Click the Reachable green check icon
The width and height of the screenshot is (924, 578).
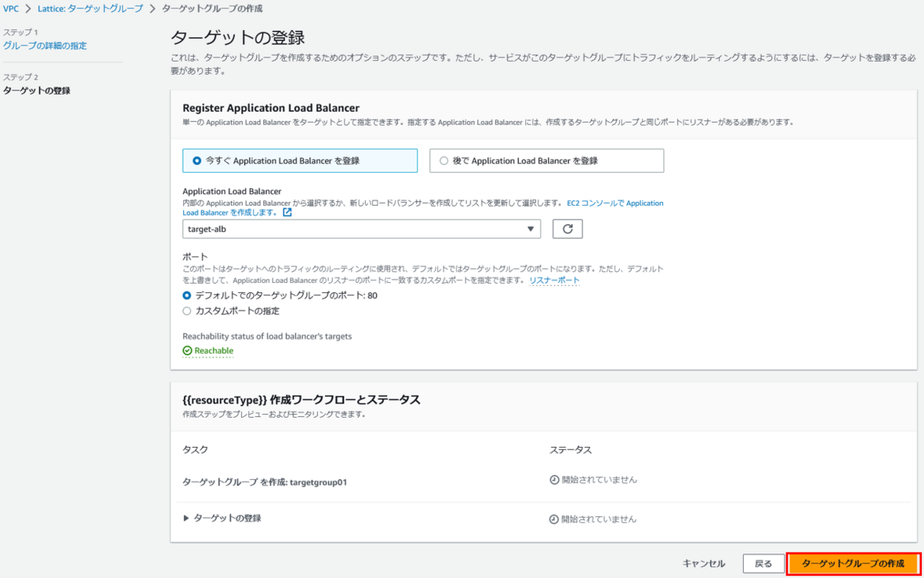(x=187, y=351)
